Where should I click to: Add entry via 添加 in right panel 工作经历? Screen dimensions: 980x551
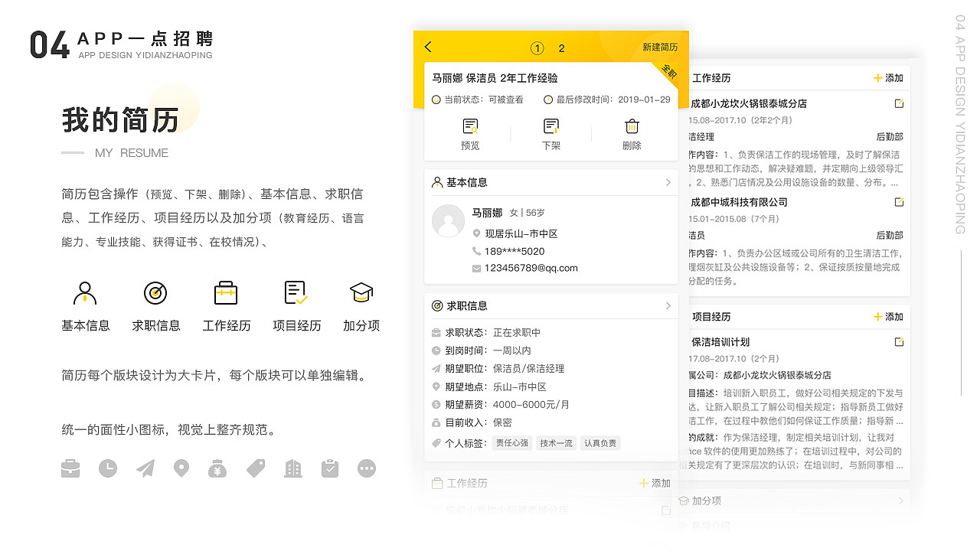(888, 78)
